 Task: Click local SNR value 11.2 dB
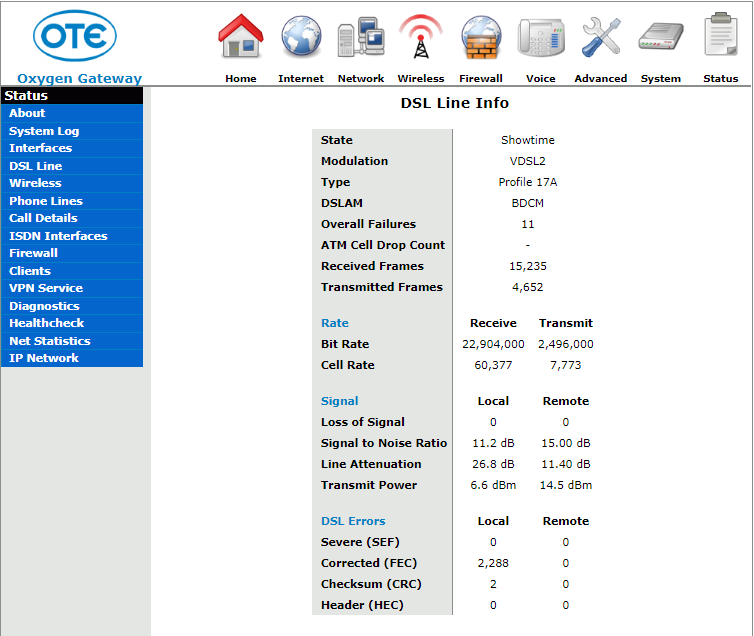493,443
